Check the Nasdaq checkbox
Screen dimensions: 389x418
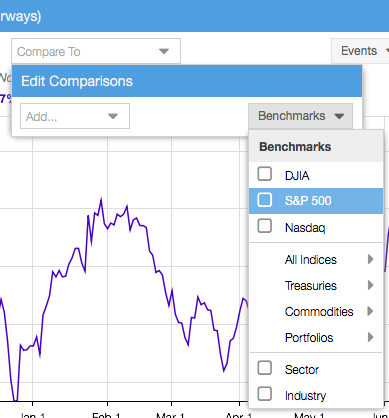pos(265,226)
